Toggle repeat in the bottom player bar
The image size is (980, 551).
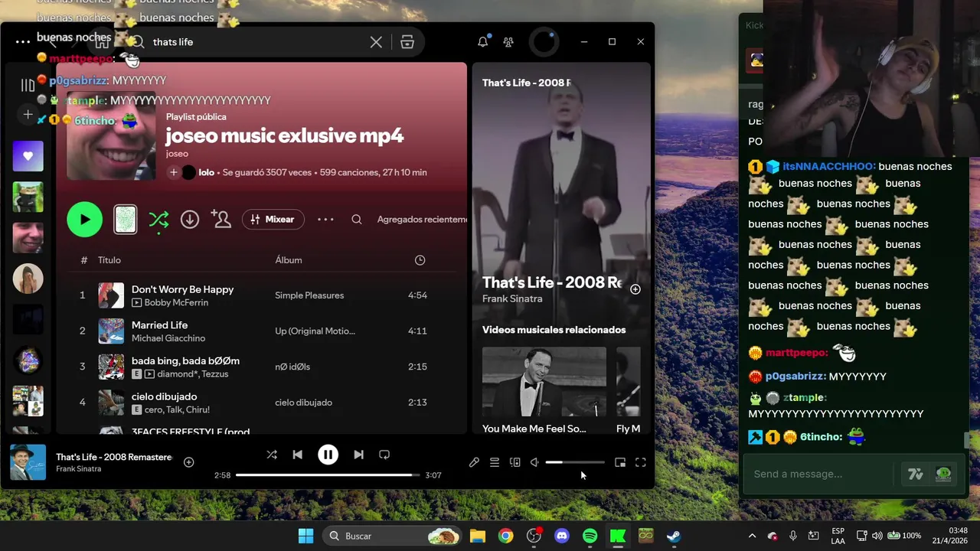(384, 455)
